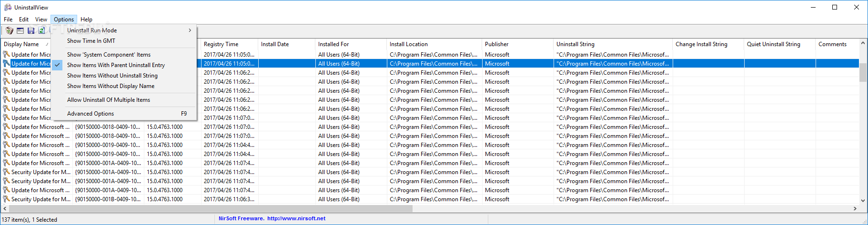Toggle Show Time In GMT option

pyautogui.click(x=91, y=41)
